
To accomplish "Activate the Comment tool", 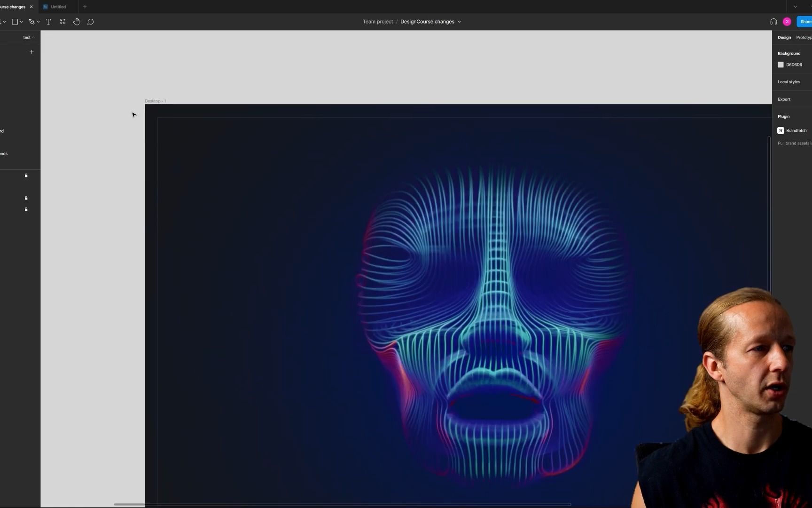I will [x=91, y=22].
